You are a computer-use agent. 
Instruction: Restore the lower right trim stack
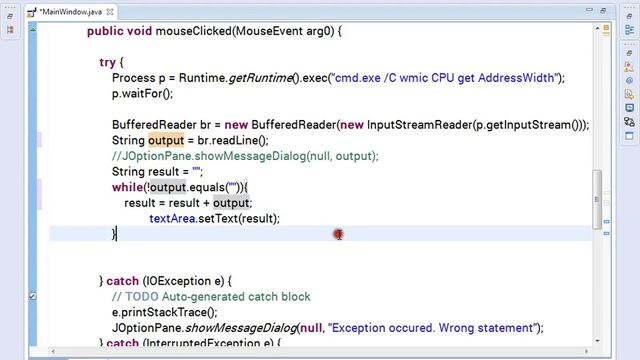629,53
